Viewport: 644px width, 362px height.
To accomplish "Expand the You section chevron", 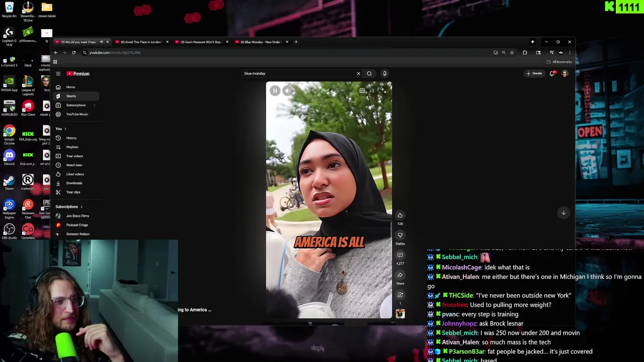I will [x=65, y=129].
